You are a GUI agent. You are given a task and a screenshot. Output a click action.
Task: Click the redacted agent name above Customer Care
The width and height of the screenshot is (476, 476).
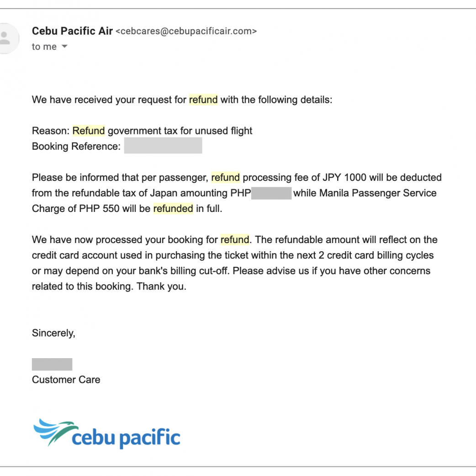[x=52, y=364]
